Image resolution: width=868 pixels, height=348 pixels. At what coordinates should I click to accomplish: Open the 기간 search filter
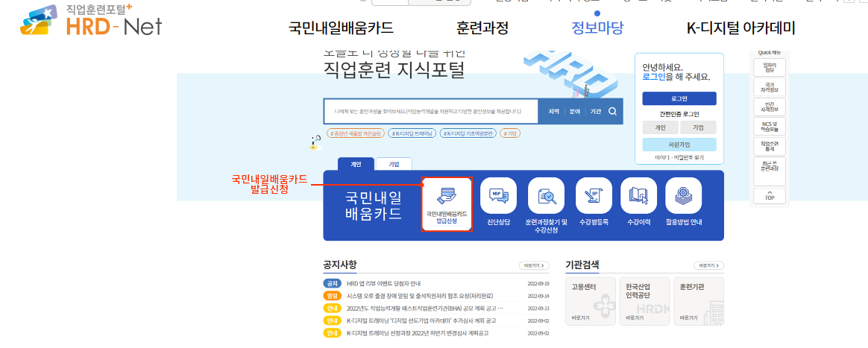[596, 111]
